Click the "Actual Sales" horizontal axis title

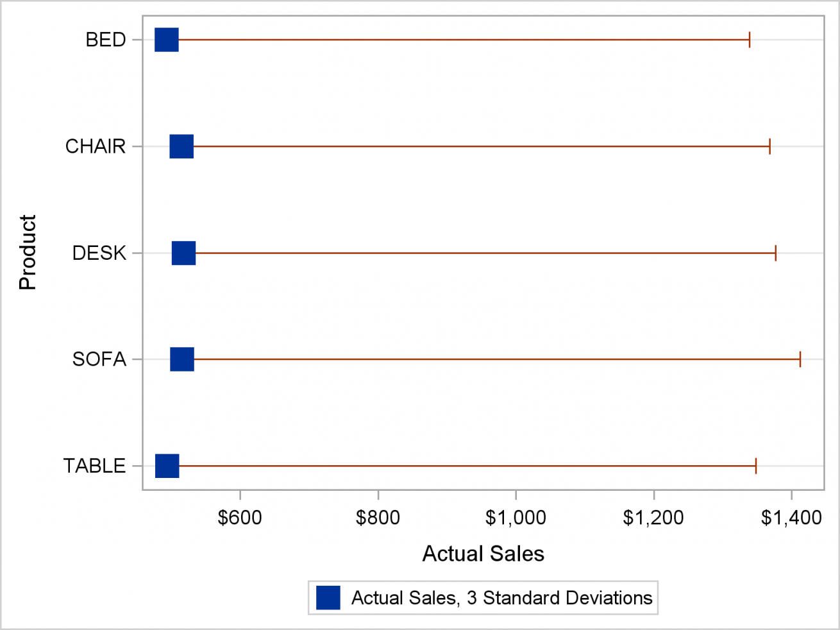pos(483,554)
